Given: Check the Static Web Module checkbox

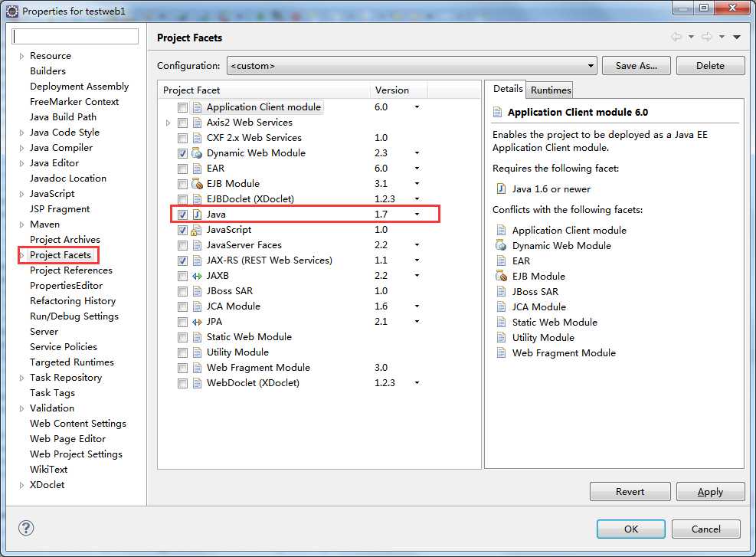Looking at the screenshot, I should click(x=182, y=337).
